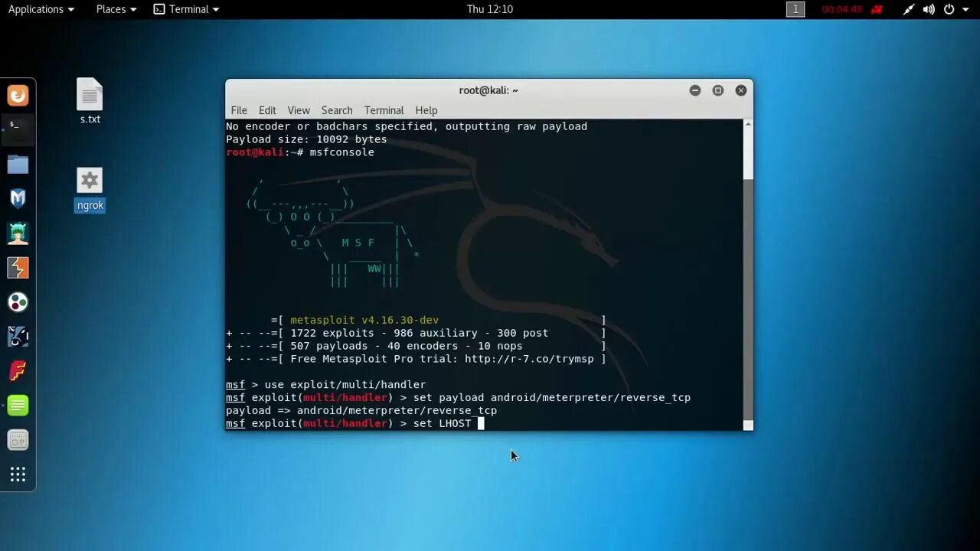980x551 pixels.
Task: Launch BeEF XSS framework from dock
Action: coord(18,337)
